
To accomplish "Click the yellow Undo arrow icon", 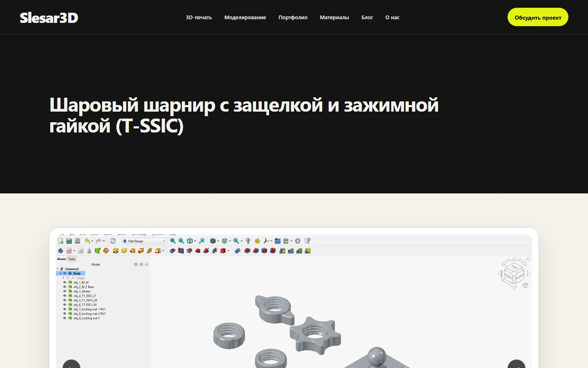I will (87, 241).
